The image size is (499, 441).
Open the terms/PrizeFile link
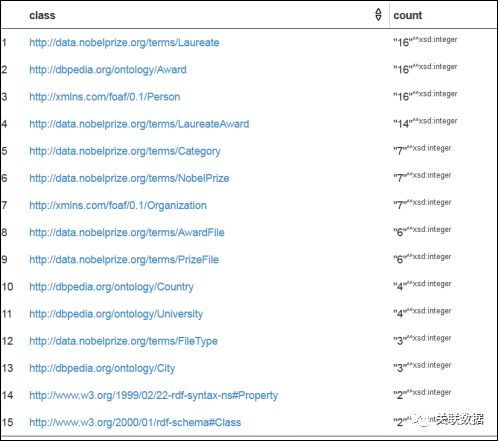pyautogui.click(x=124, y=260)
